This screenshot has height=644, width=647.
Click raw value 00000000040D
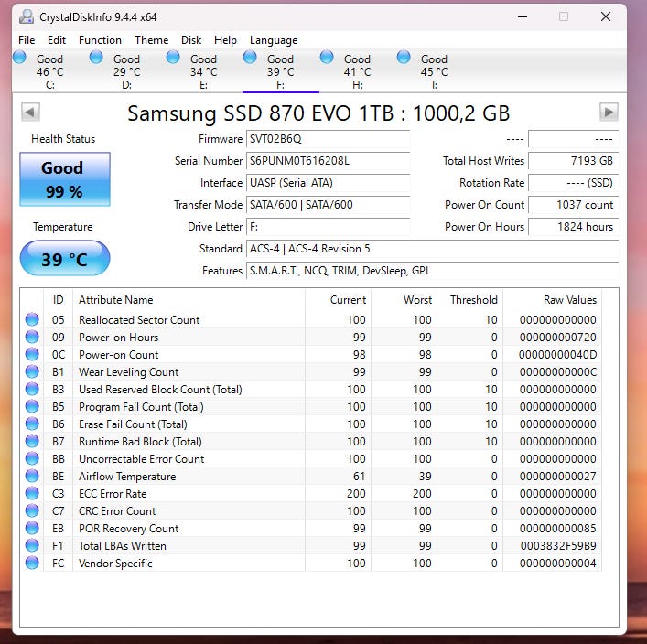557,355
